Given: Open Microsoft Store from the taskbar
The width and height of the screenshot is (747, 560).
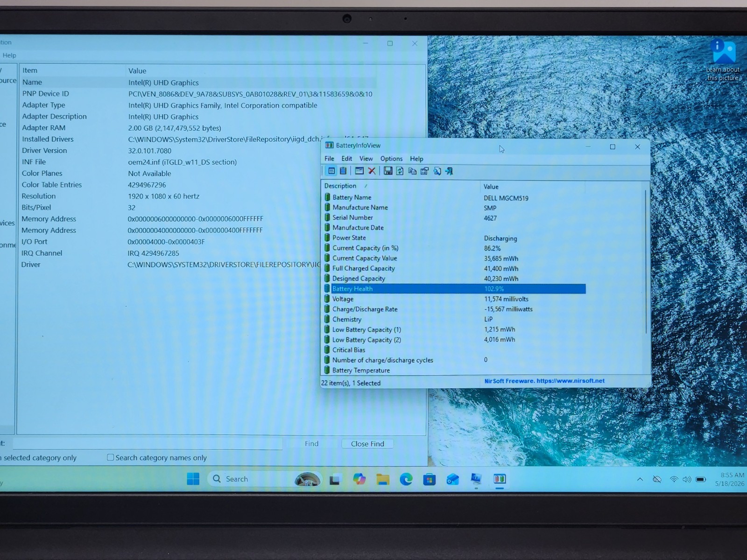Looking at the screenshot, I should point(430,479).
